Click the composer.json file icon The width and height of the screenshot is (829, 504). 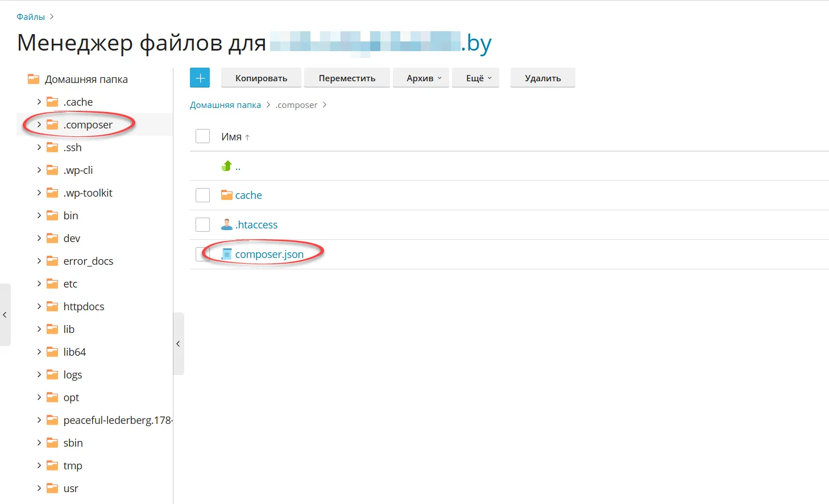click(227, 254)
